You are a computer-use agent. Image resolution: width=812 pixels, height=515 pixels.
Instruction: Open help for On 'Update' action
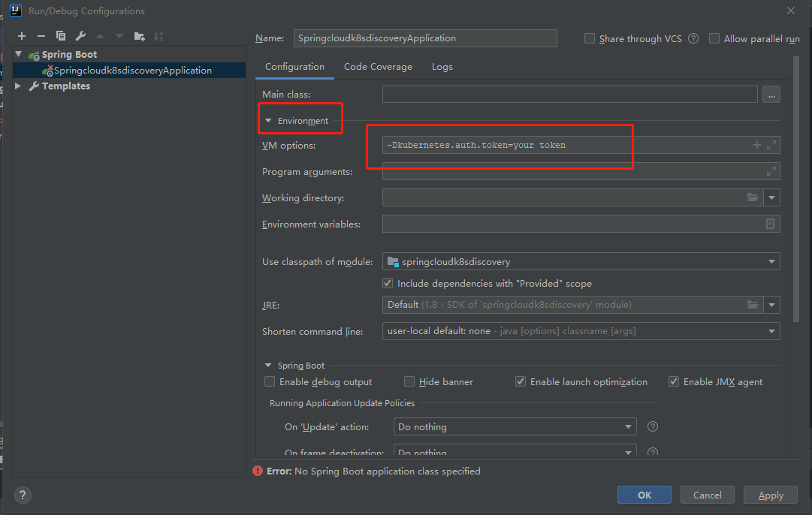coord(653,426)
